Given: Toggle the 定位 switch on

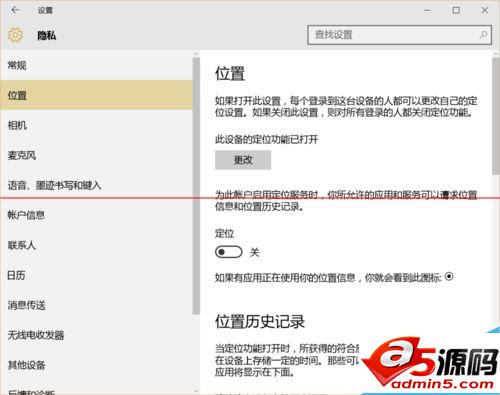Looking at the screenshot, I should (228, 252).
